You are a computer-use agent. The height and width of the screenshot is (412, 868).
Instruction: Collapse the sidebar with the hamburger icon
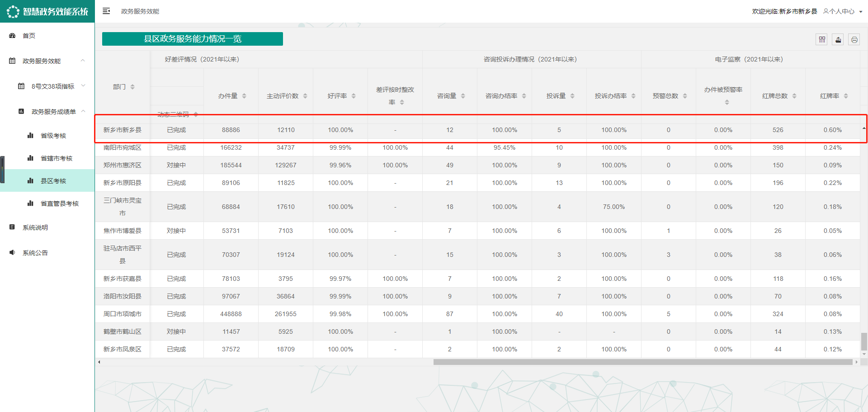[x=106, y=11]
